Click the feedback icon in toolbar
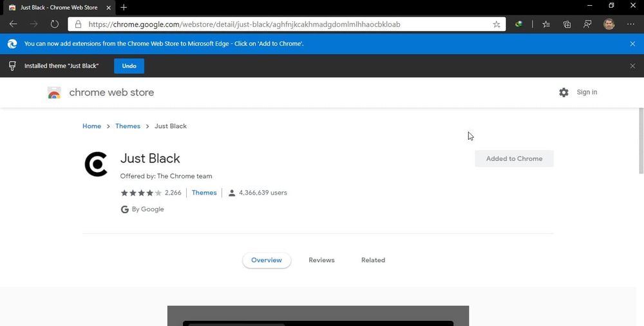644x326 pixels. [x=587, y=24]
